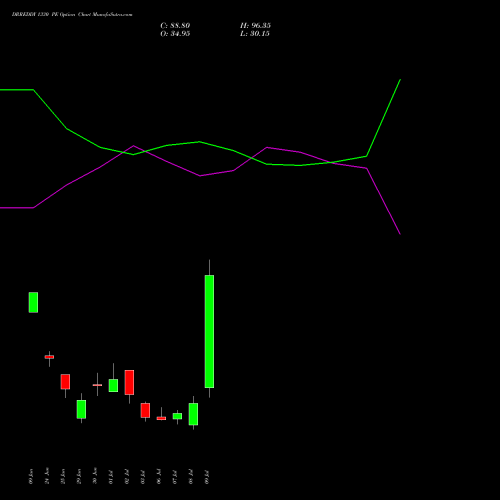Click the low price value L: 30.15
This screenshot has width=500, height=500.
coord(255,34)
